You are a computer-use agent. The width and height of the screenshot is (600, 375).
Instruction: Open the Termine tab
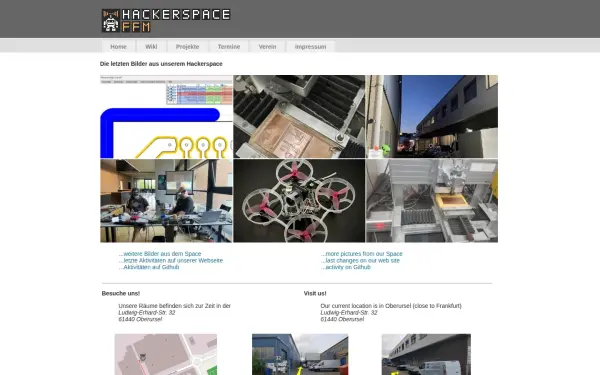pos(229,47)
